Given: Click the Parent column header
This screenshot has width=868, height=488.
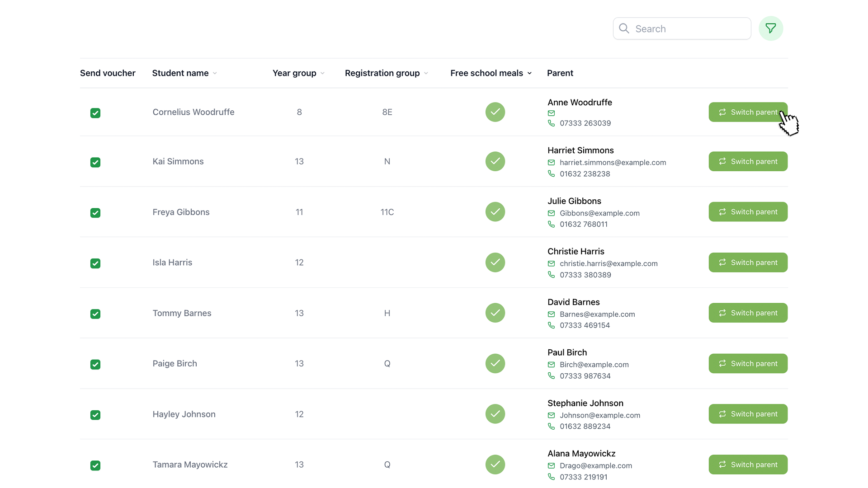Looking at the screenshot, I should 560,73.
